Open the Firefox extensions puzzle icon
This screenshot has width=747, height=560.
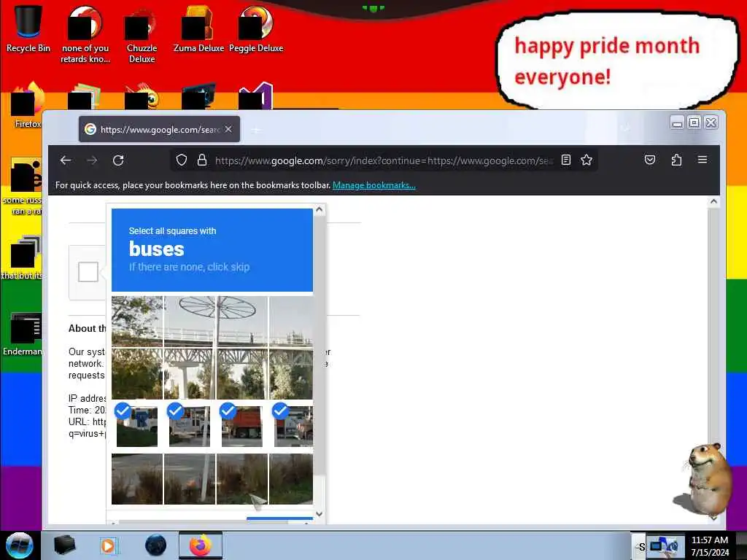676,160
